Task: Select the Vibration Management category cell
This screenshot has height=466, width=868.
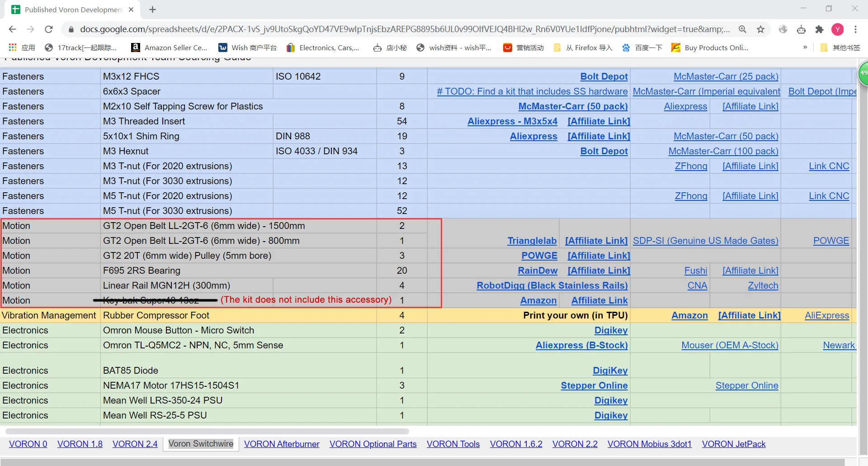Action: tap(50, 315)
